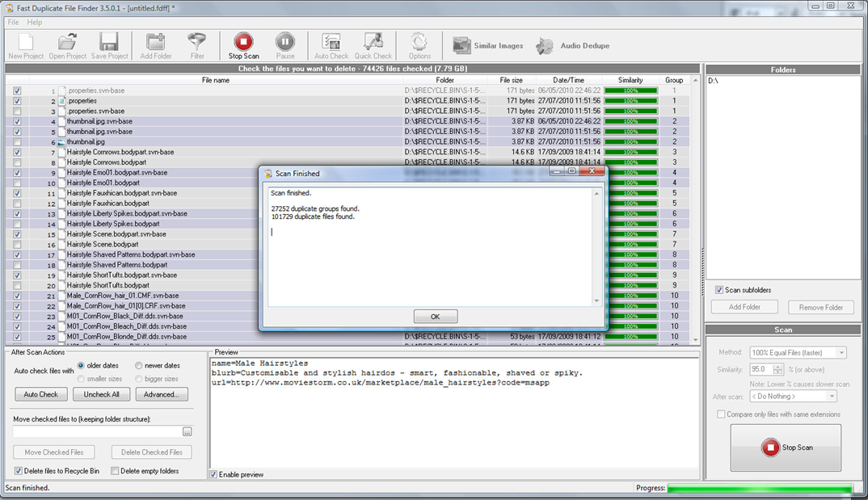Sort by Similarity column header
The image size is (868, 500).
click(x=630, y=80)
